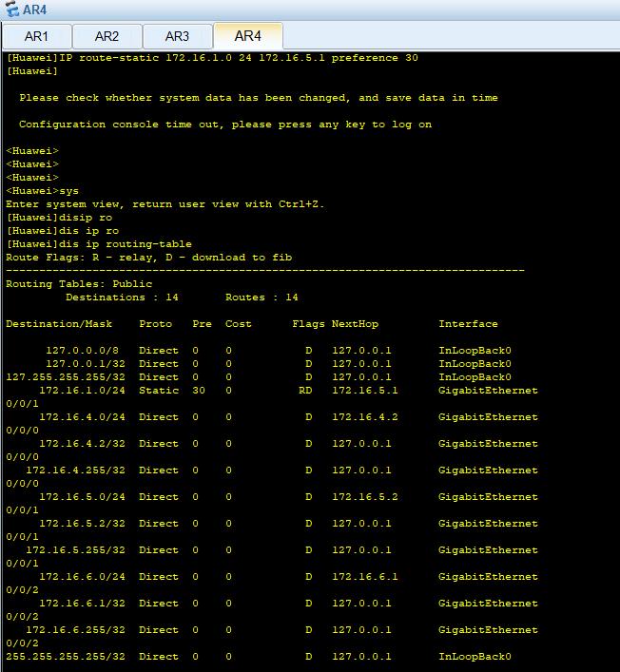Click destination 127.0.0.0/8
Viewport: 620px width, 672px height.
pos(83,350)
